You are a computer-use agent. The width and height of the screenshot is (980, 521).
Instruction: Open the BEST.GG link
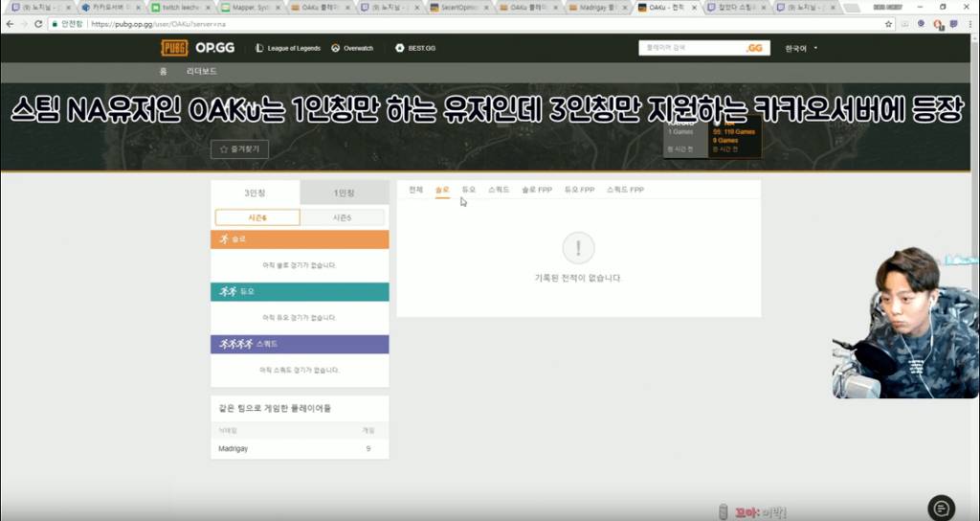[415, 48]
